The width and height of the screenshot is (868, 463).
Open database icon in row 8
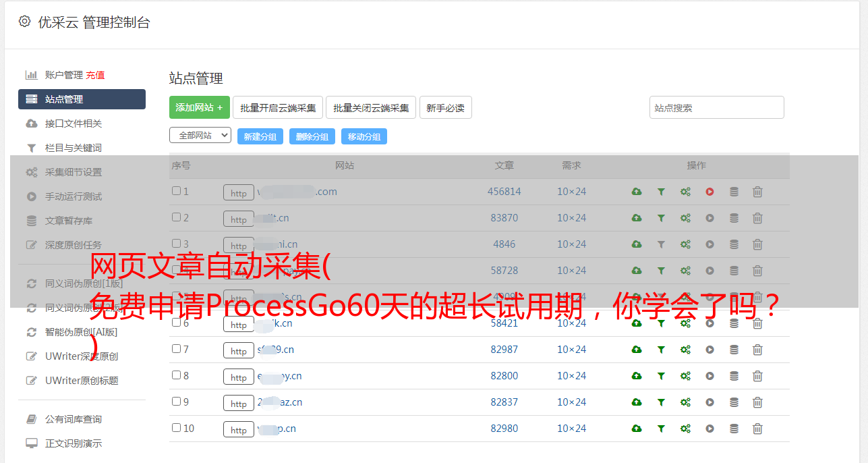(734, 376)
